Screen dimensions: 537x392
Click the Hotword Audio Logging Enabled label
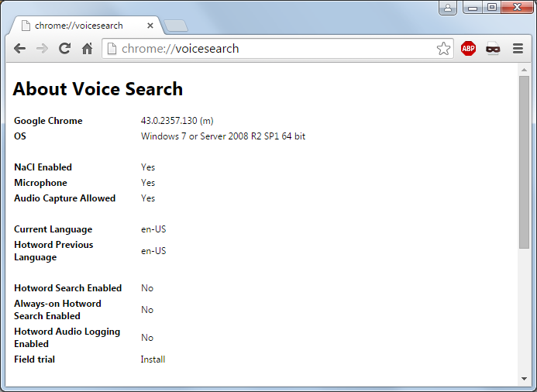pyautogui.click(x=67, y=338)
